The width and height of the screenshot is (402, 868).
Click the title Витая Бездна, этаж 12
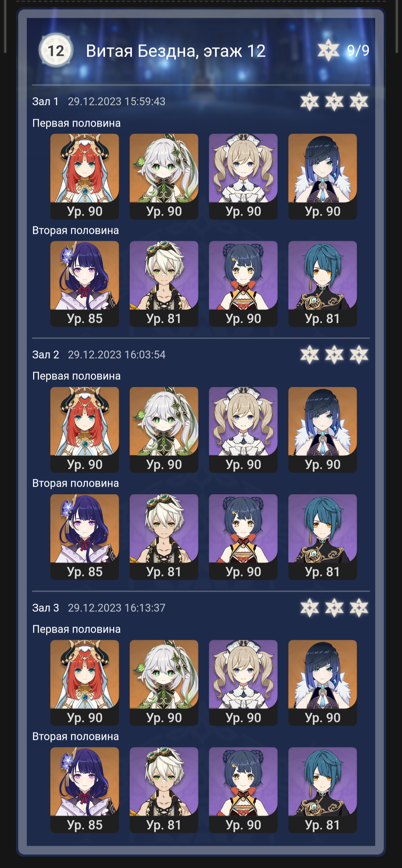pyautogui.click(x=176, y=51)
